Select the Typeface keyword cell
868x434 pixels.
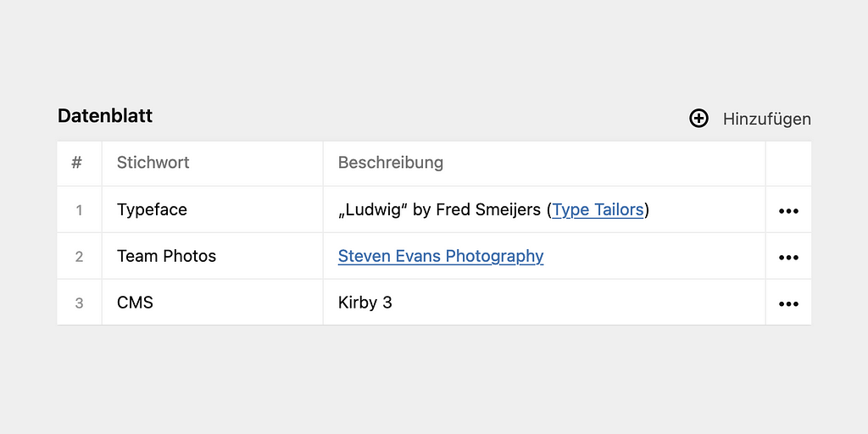pos(213,210)
